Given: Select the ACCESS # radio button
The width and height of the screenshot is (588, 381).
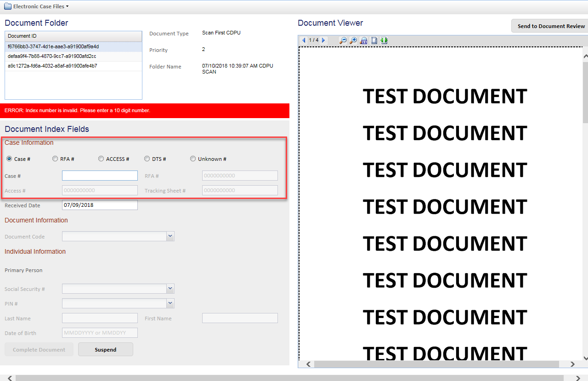Looking at the screenshot, I should (101, 159).
